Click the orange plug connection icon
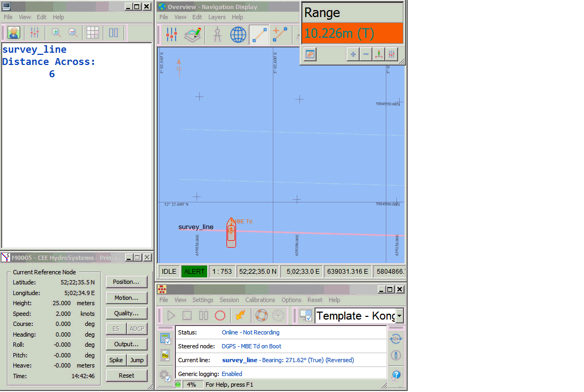This screenshot has width=584, height=392. click(240, 315)
